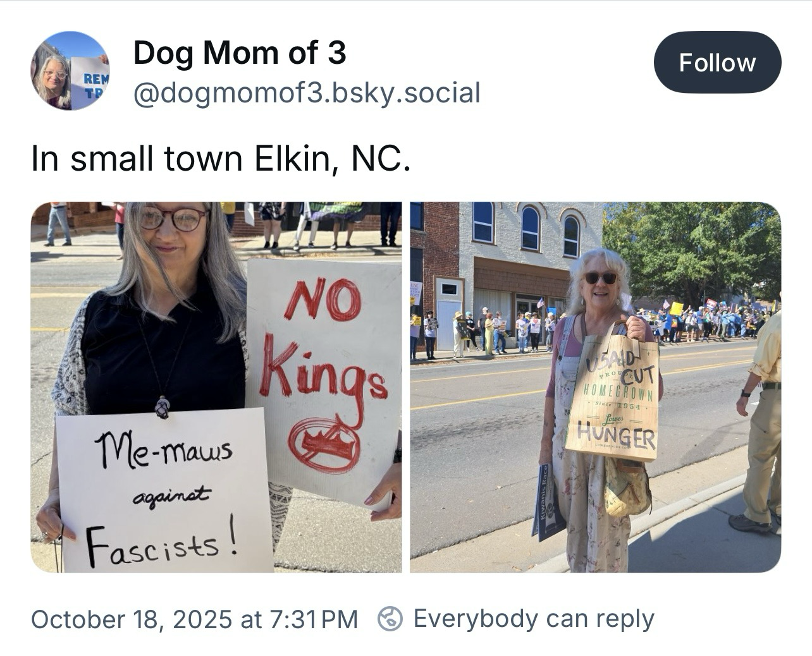Open the October 18, 2025 timestamp link

point(194,619)
